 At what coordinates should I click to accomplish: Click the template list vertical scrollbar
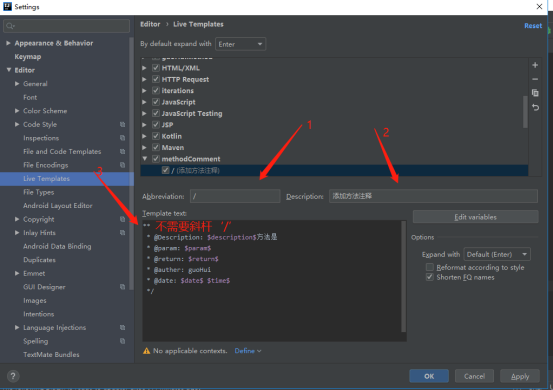tap(525, 111)
